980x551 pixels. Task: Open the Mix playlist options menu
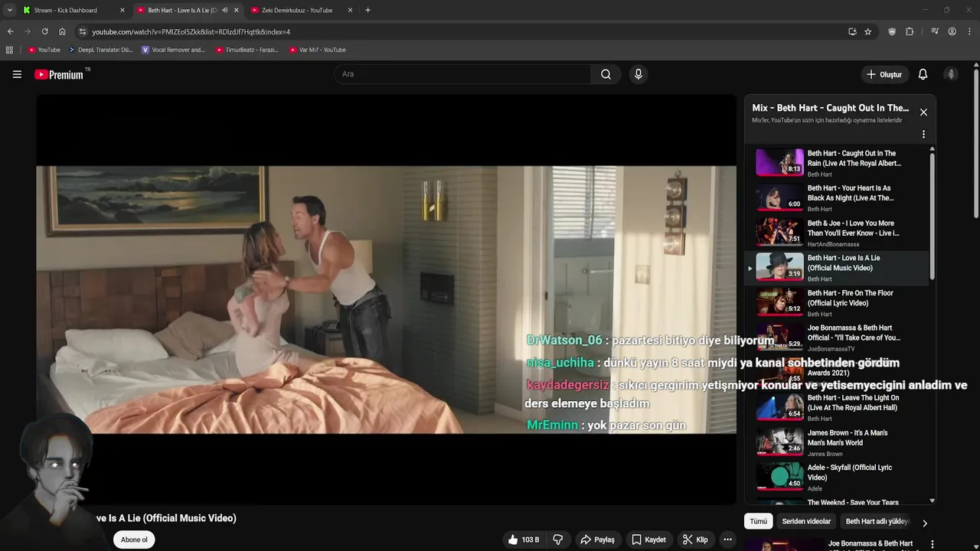(923, 134)
